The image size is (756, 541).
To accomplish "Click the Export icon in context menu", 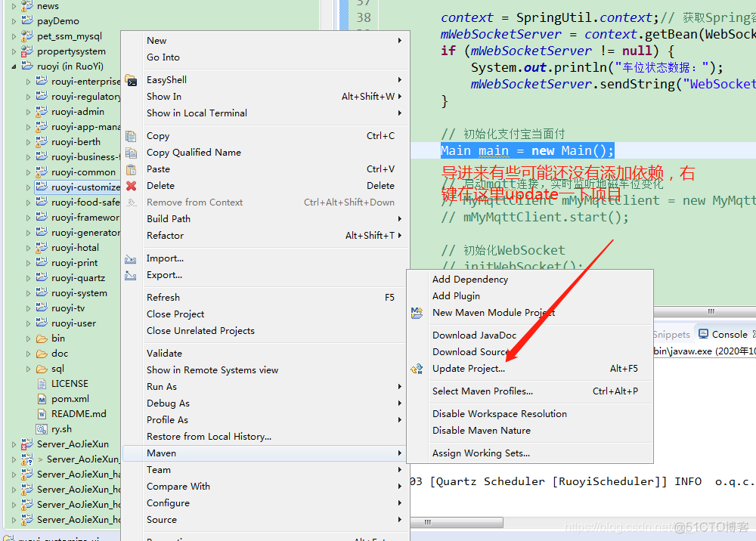I will (131, 275).
